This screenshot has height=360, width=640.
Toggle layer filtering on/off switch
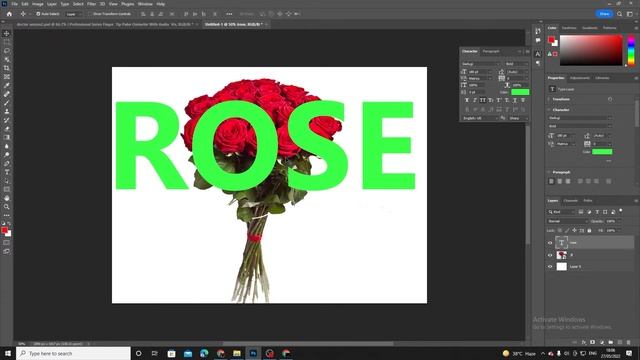[621, 211]
